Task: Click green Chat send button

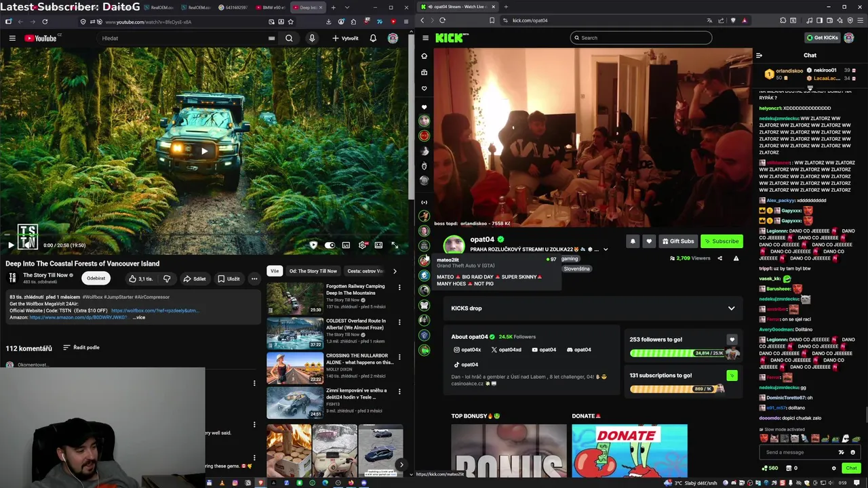Action: [851, 468]
